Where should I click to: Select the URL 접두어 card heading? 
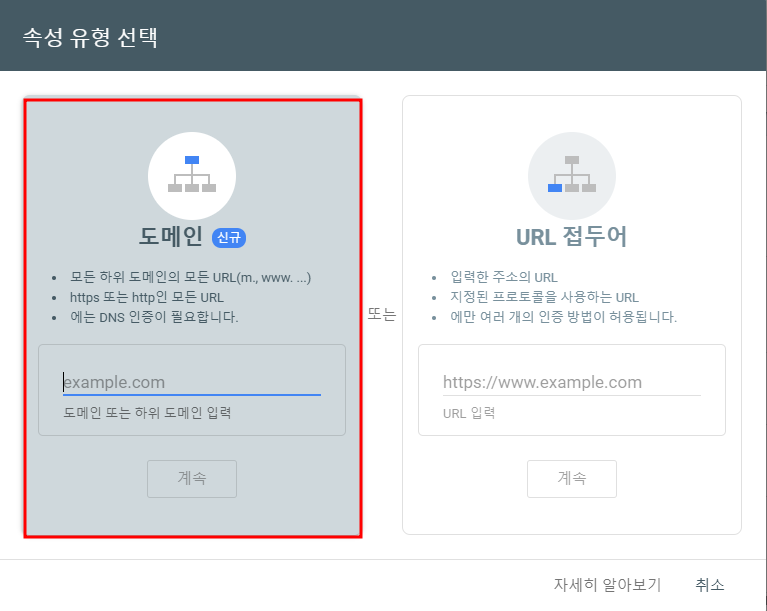coord(571,237)
